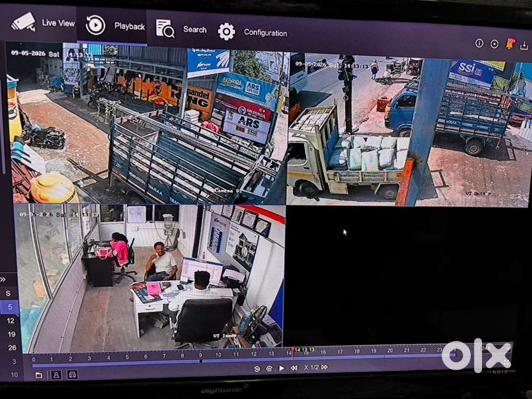
Task: Click the skip-forward 30 seconds icon
Action: click(269, 369)
